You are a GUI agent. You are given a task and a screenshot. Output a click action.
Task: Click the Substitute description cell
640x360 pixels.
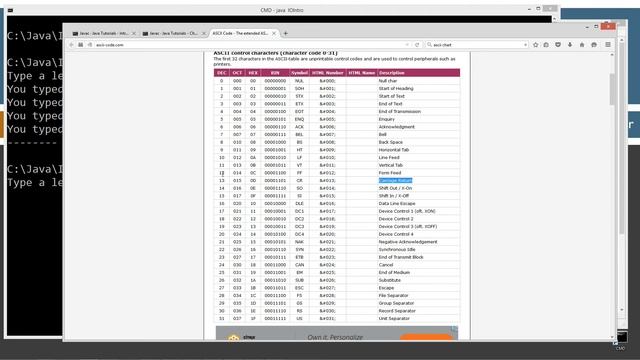(x=389, y=280)
